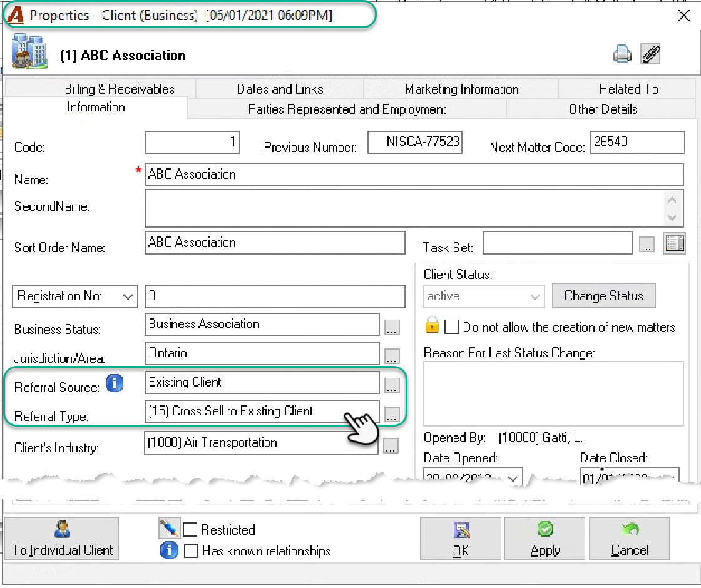This screenshot has height=588, width=701.
Task: Click To Individual Client button
Action: (x=62, y=539)
